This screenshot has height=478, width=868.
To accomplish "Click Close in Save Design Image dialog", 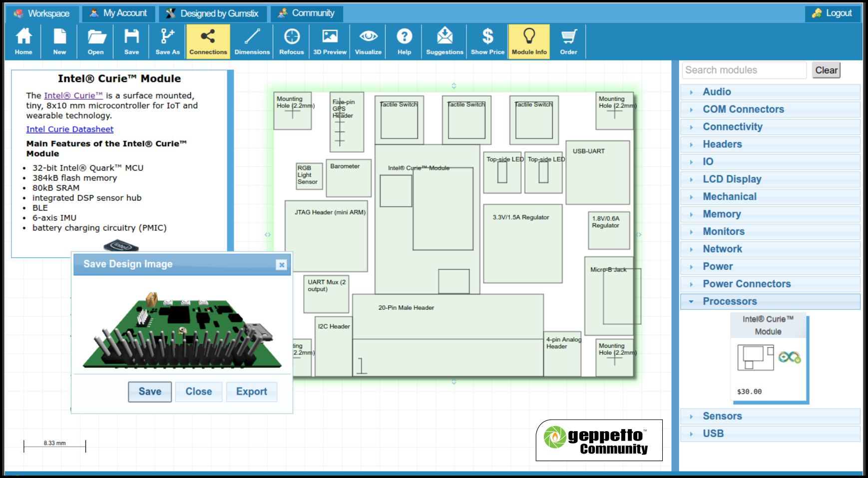I will coord(199,392).
